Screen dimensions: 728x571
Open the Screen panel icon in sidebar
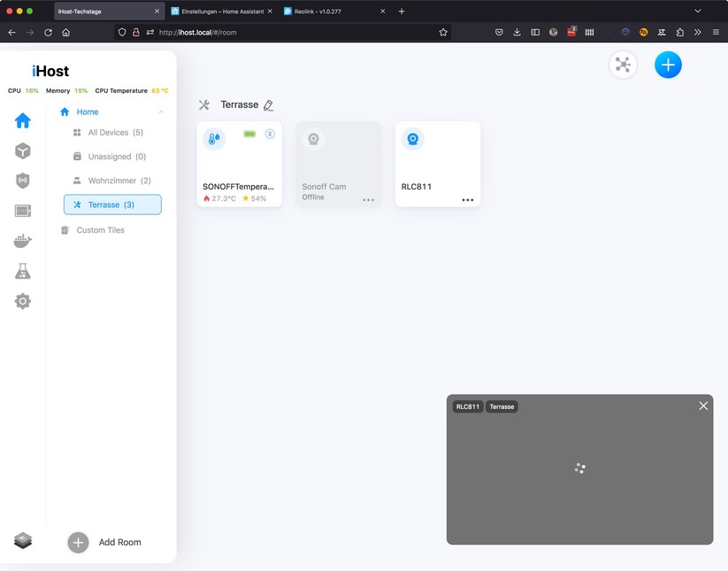(22, 211)
